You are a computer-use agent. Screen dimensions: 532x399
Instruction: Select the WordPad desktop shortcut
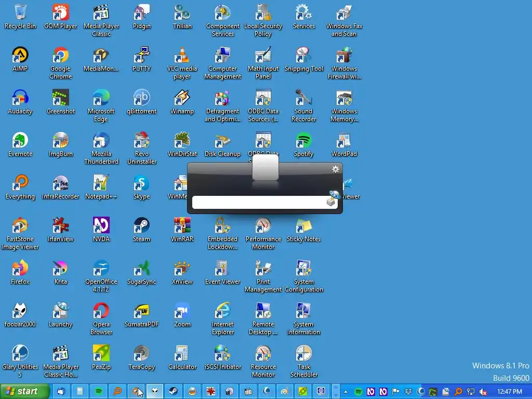(x=344, y=145)
